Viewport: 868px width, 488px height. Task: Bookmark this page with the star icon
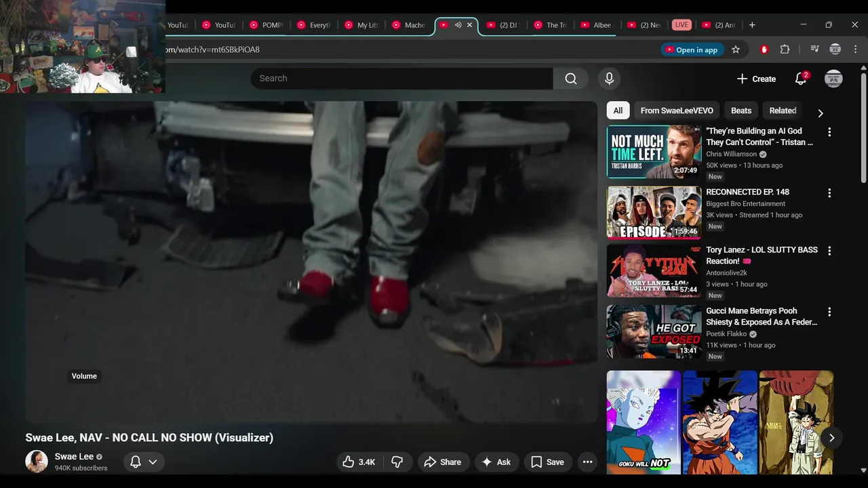[736, 49]
